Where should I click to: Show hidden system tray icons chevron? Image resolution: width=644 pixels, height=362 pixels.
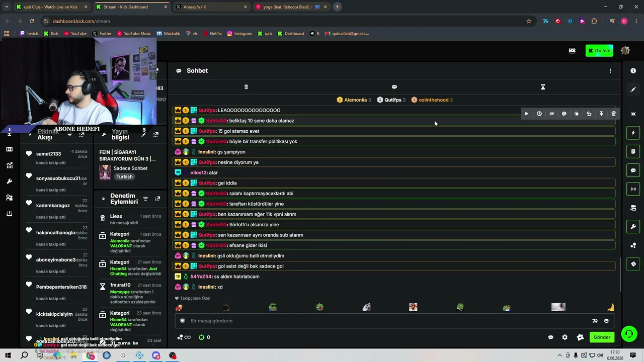tap(559, 355)
